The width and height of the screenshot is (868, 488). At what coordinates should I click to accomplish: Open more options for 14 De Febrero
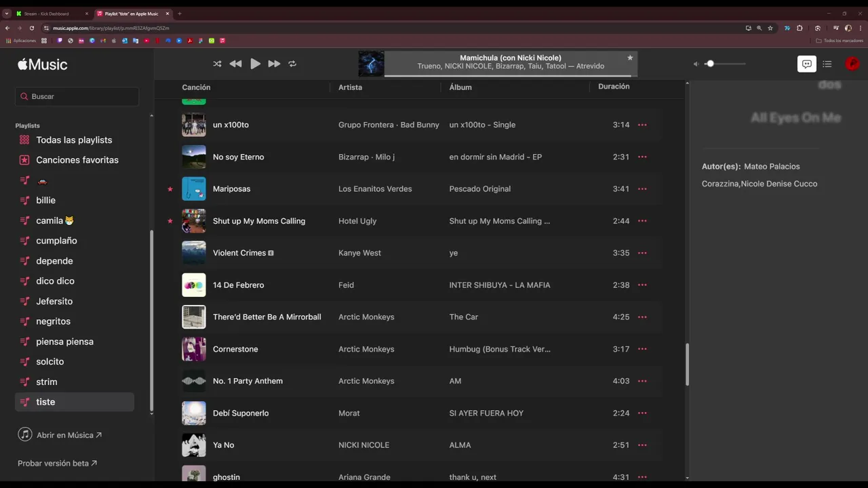[642, 285]
